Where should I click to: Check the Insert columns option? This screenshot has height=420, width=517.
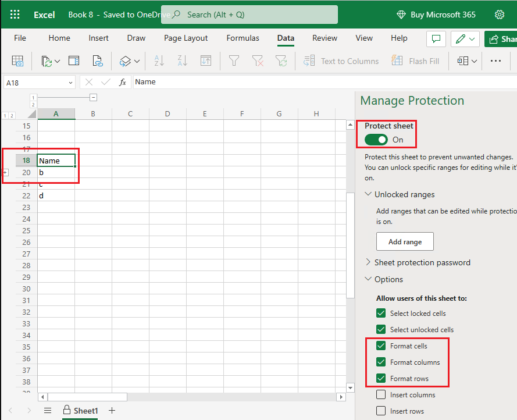coord(381,394)
